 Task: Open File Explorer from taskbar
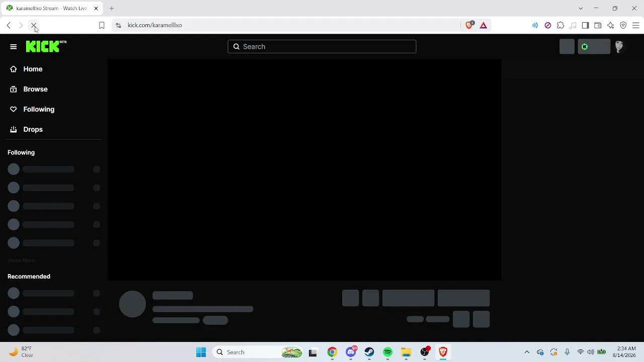406,352
